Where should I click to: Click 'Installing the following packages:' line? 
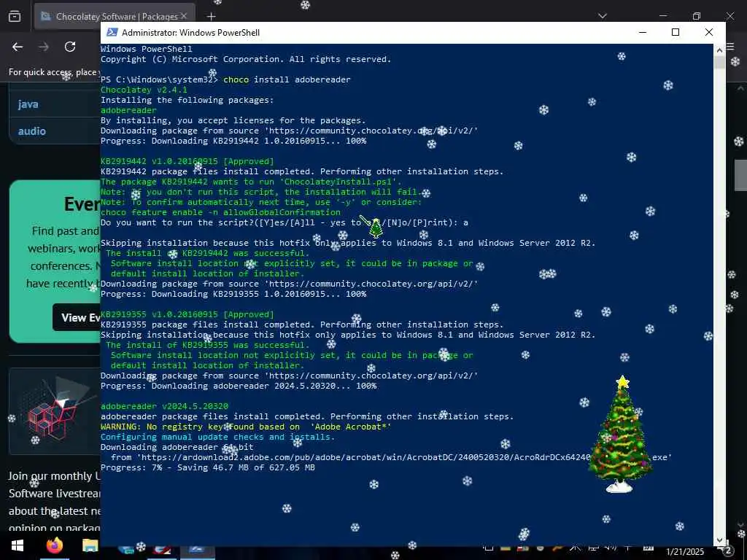[187, 100]
